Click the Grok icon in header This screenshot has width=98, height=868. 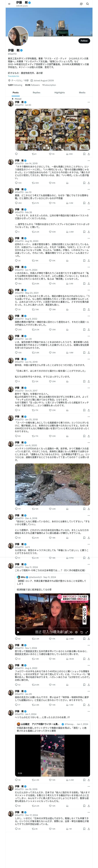81,4
